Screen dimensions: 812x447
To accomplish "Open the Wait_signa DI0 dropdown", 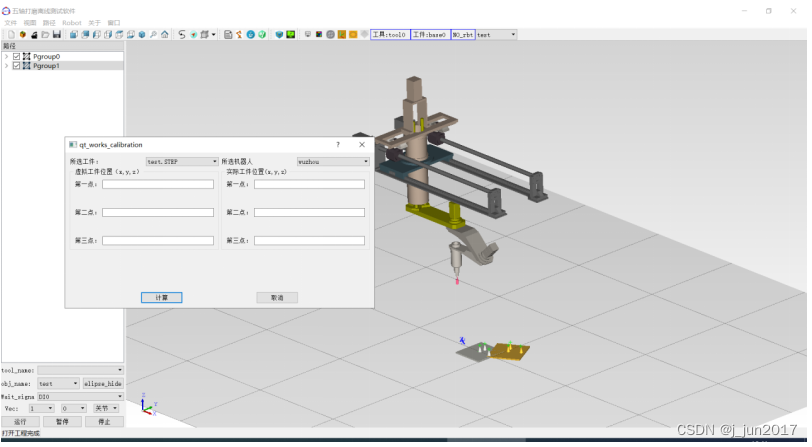I will click(x=78, y=396).
